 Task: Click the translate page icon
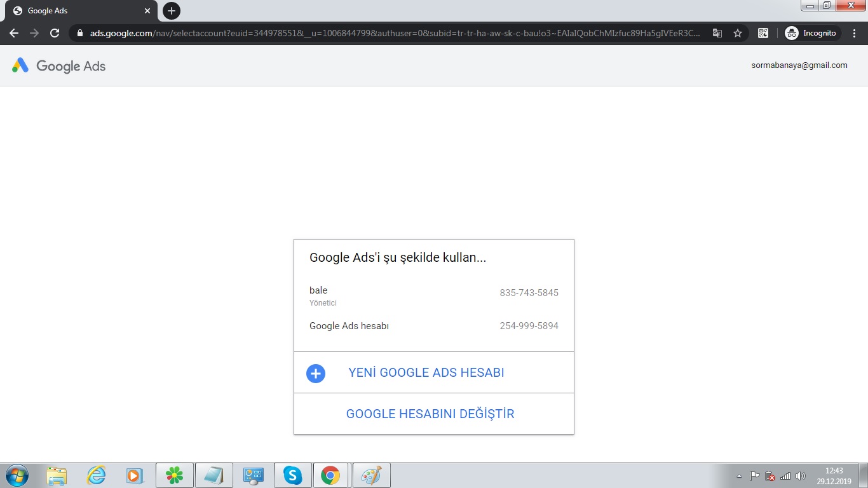[x=717, y=33]
